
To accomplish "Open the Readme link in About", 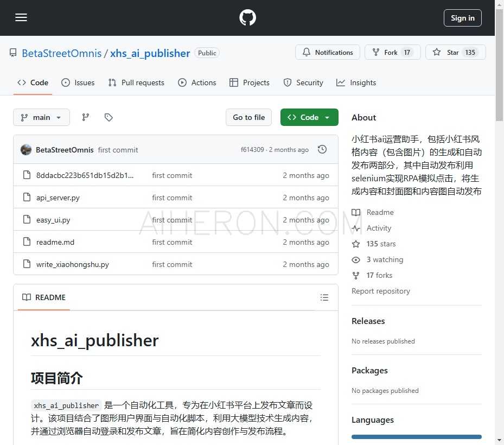I will (380, 212).
